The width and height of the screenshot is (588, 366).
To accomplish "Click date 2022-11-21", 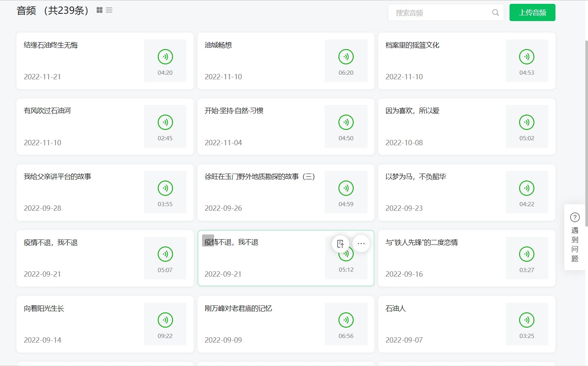I will coord(42,77).
